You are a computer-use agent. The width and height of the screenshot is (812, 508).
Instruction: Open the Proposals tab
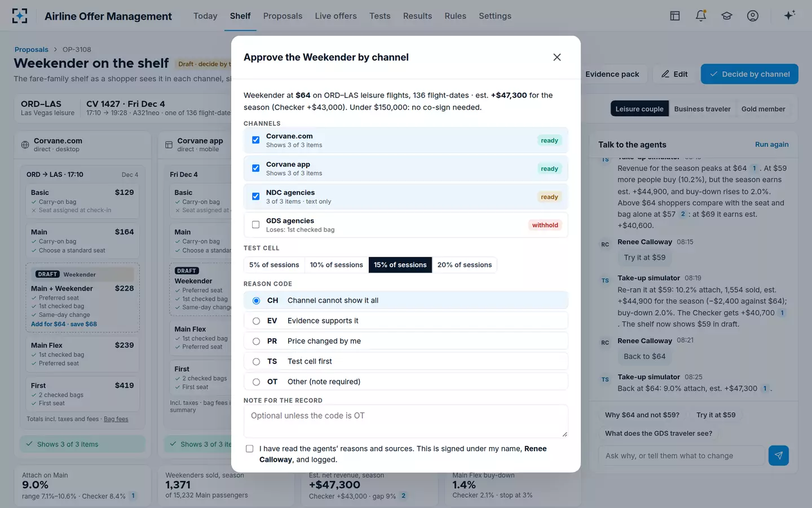(283, 16)
